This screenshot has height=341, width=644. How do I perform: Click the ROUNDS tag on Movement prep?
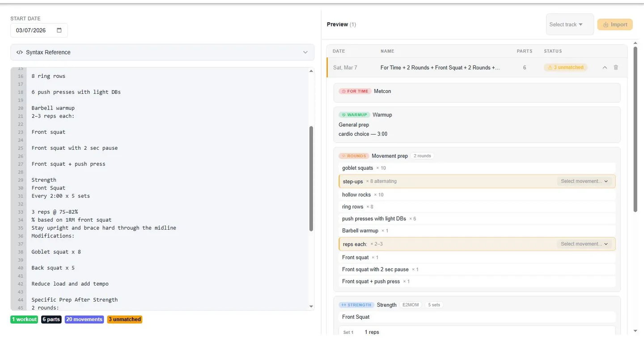pyautogui.click(x=354, y=156)
